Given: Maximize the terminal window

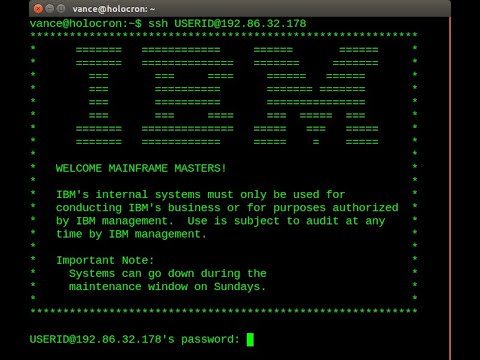Looking at the screenshot, I should (x=61, y=9).
